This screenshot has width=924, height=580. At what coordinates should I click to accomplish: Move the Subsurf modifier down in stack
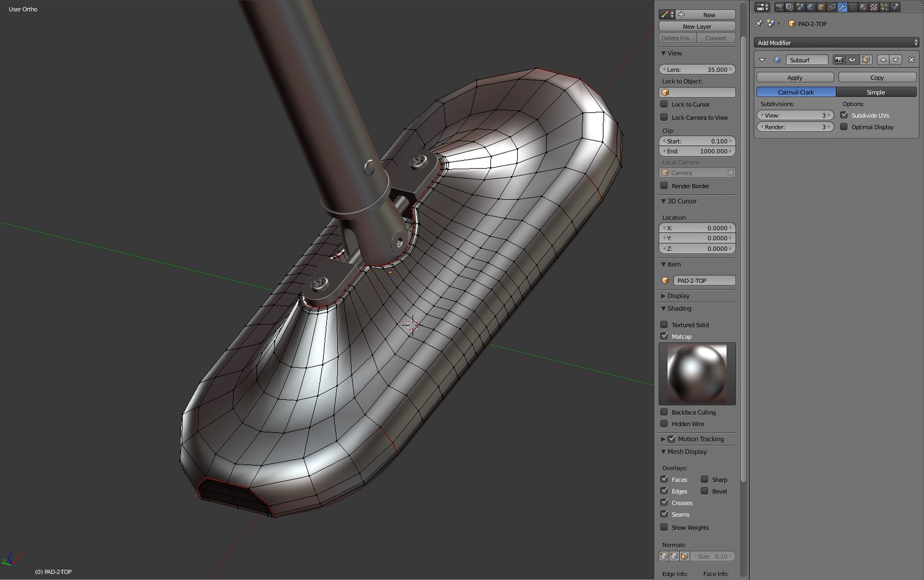click(896, 60)
